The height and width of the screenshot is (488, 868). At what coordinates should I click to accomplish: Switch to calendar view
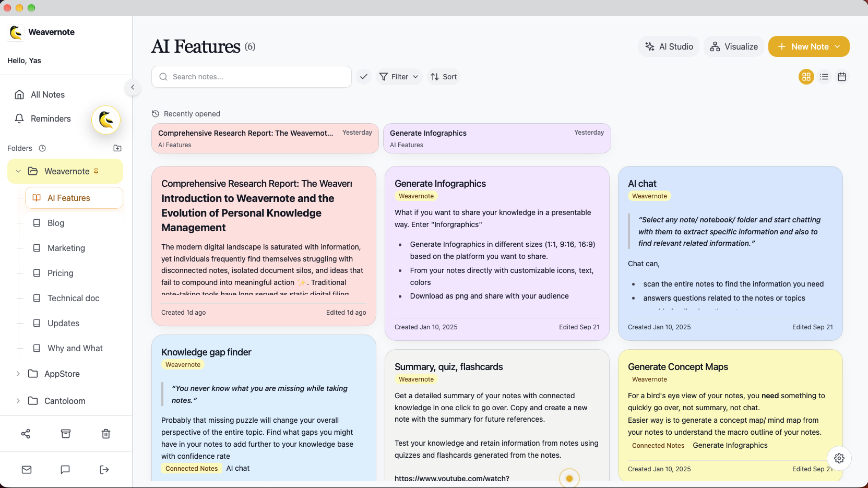[x=842, y=77]
